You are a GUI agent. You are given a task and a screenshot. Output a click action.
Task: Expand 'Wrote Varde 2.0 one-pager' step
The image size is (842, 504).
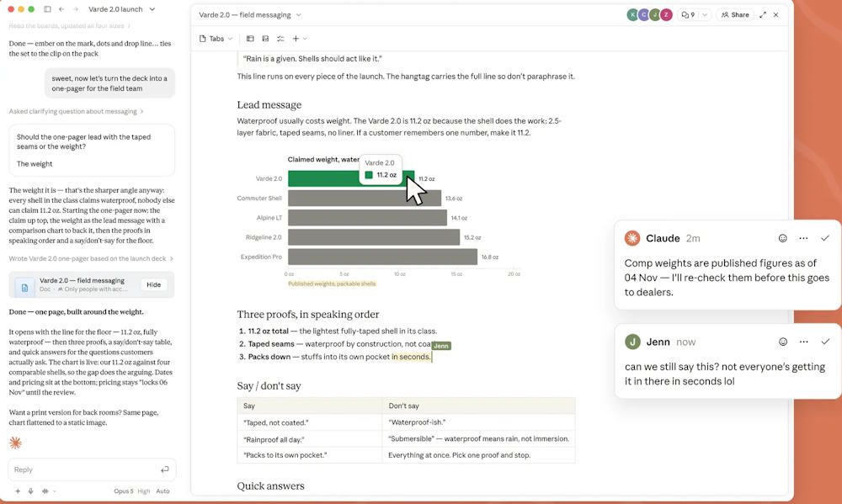pyautogui.click(x=91, y=258)
